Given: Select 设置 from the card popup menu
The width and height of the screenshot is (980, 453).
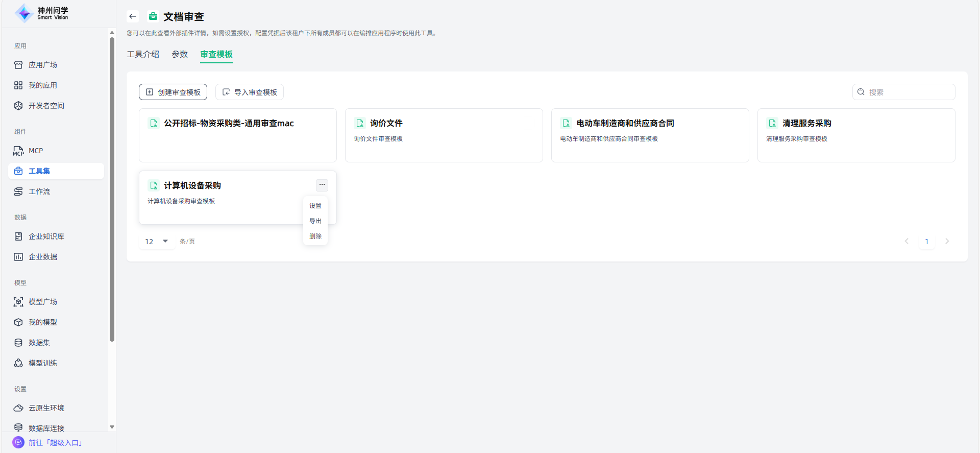Looking at the screenshot, I should click(315, 206).
